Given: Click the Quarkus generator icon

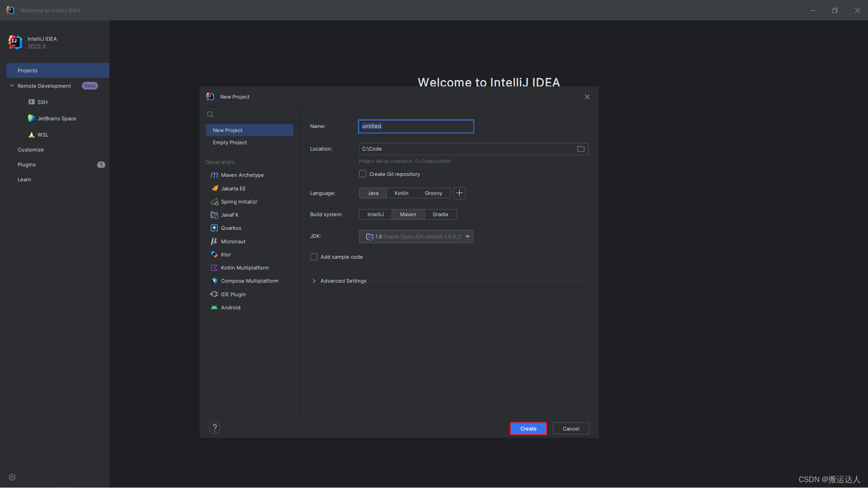Looking at the screenshot, I should [x=214, y=228].
